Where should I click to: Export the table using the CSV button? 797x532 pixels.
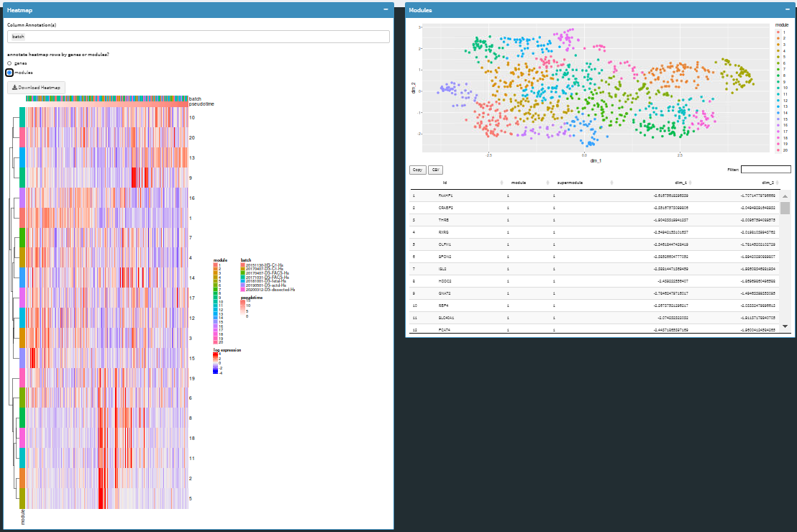(x=436, y=170)
